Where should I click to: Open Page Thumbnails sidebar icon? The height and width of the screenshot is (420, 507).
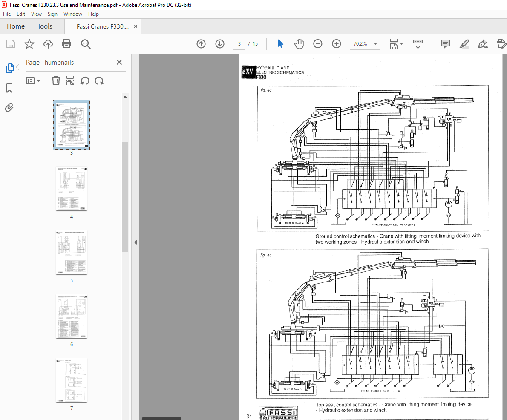click(x=10, y=68)
